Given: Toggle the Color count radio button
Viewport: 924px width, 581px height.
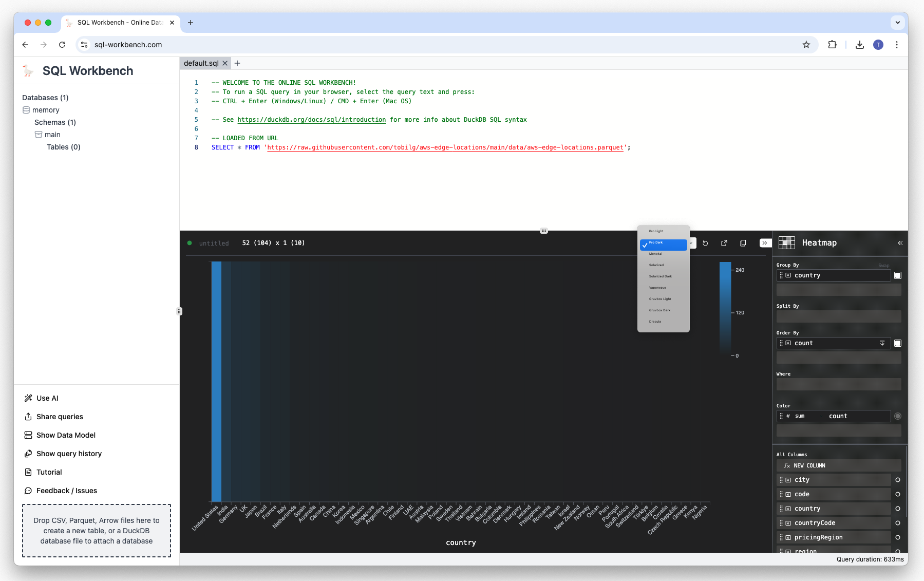Looking at the screenshot, I should [898, 416].
